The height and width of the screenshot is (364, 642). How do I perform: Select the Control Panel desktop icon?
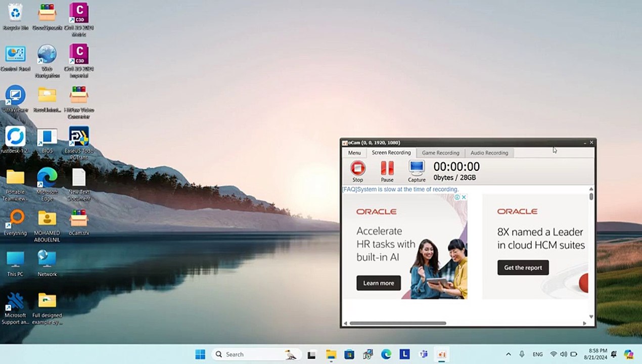pyautogui.click(x=15, y=59)
